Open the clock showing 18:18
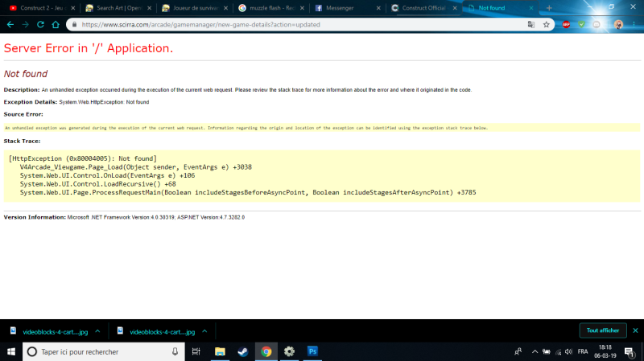The width and height of the screenshot is (644, 361). point(605,351)
